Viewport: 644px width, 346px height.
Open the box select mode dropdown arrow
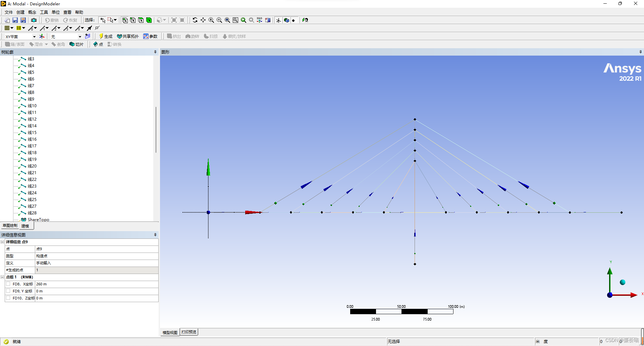pos(115,20)
